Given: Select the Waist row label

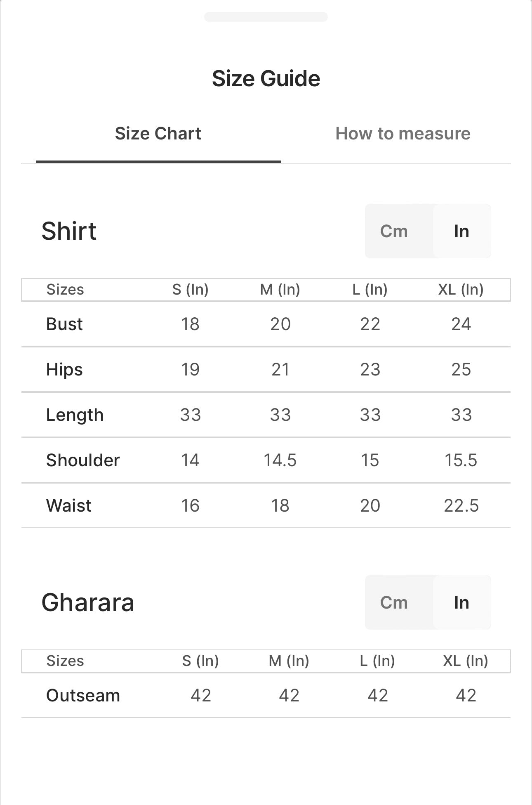Looking at the screenshot, I should [69, 505].
